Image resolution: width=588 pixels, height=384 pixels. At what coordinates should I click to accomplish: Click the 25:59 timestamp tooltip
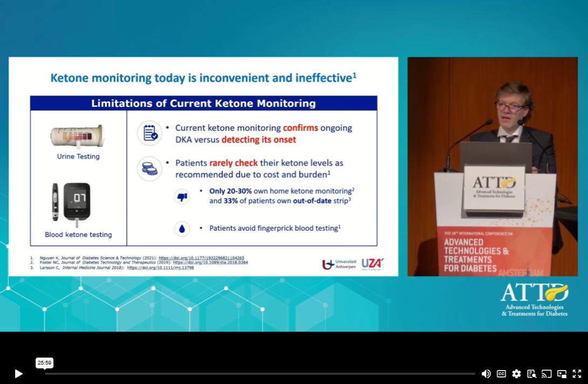(44, 363)
